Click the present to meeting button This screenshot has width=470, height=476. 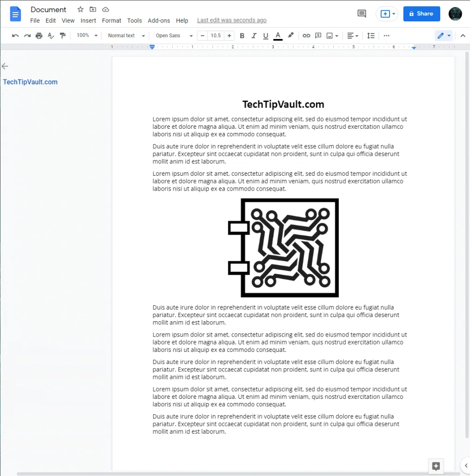point(385,13)
